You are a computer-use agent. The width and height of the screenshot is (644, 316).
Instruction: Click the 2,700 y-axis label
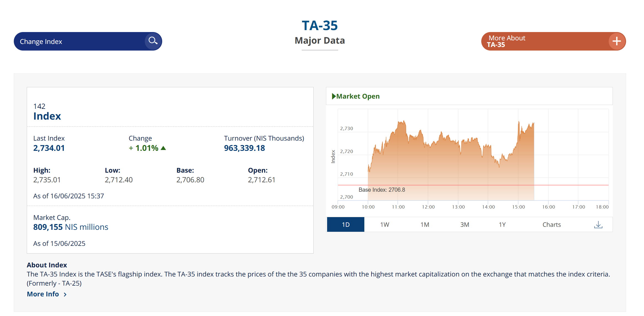(346, 197)
